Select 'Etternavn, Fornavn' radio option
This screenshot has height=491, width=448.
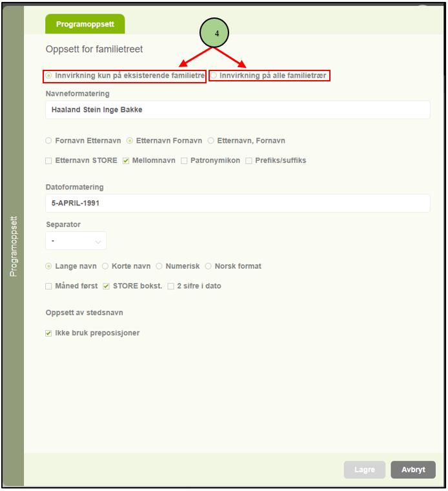pyautogui.click(x=211, y=140)
